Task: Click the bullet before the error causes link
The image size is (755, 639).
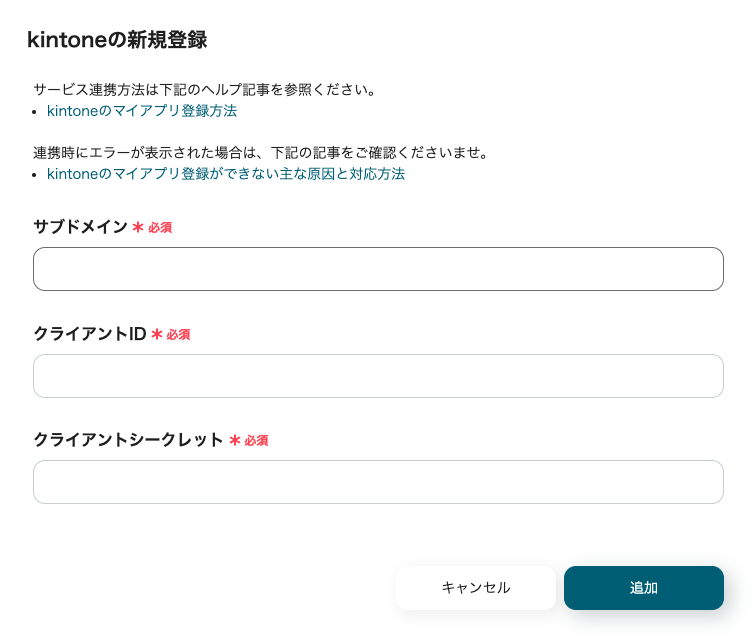Action: (x=36, y=174)
